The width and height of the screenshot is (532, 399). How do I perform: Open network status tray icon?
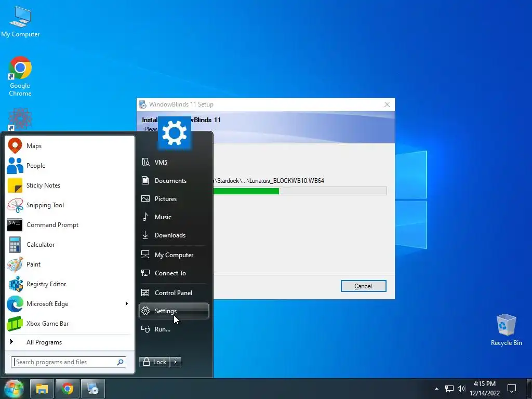449,389
